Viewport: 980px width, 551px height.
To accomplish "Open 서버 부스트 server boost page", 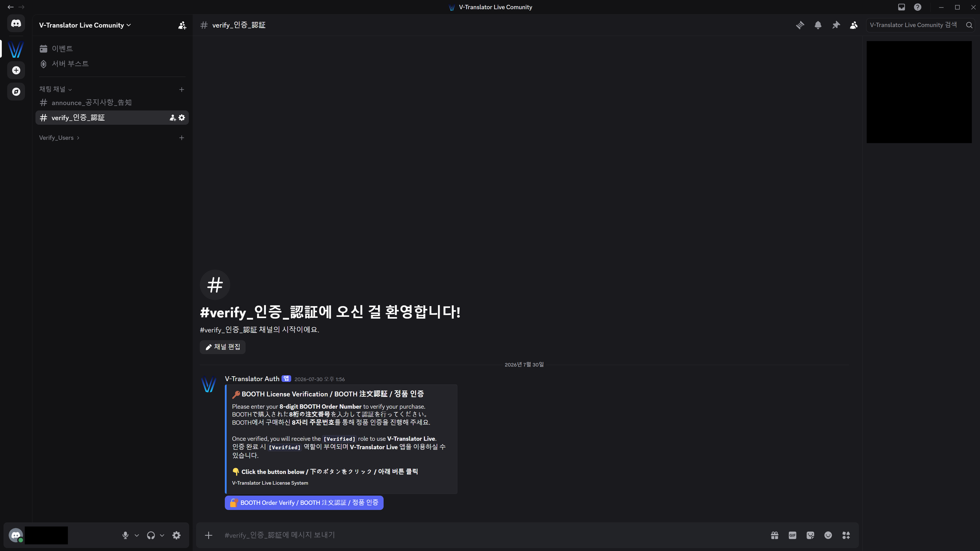I will (112, 64).
